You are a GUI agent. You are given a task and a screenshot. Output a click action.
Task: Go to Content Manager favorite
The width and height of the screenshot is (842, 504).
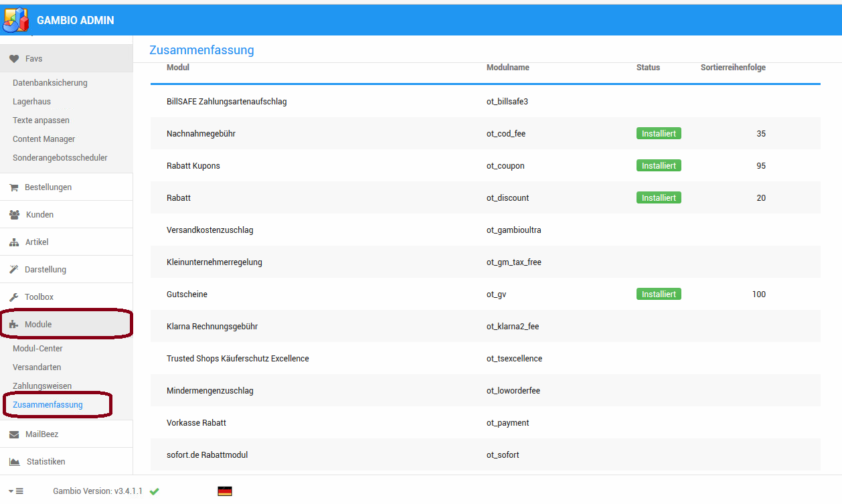point(44,139)
